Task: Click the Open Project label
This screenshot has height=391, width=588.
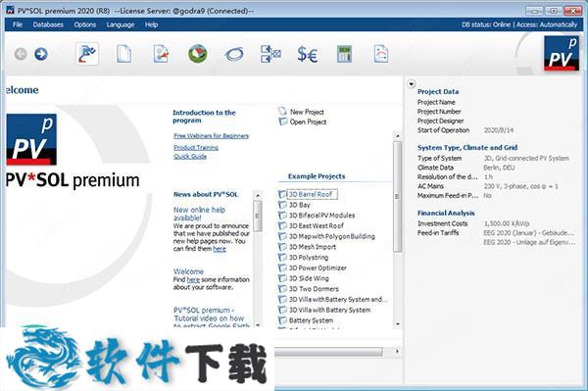Action: [308, 122]
